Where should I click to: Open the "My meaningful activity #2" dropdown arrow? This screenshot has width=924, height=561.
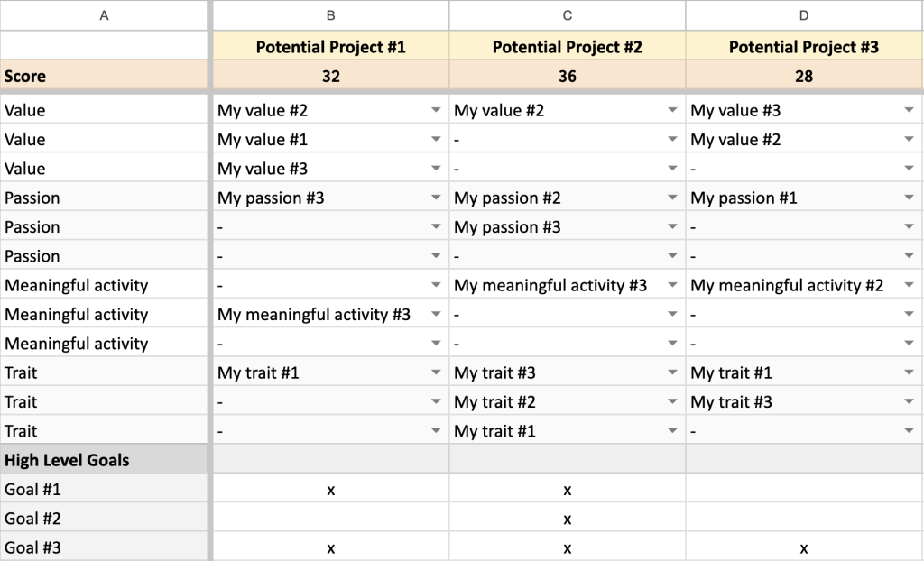coord(909,286)
